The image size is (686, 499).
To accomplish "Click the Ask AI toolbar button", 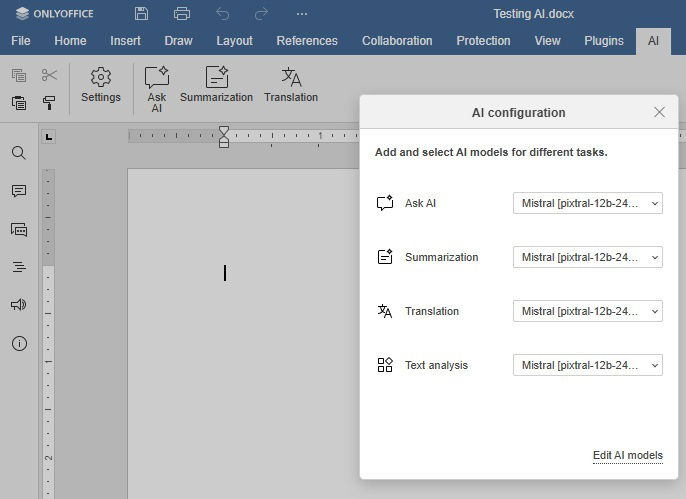I will tap(157, 89).
